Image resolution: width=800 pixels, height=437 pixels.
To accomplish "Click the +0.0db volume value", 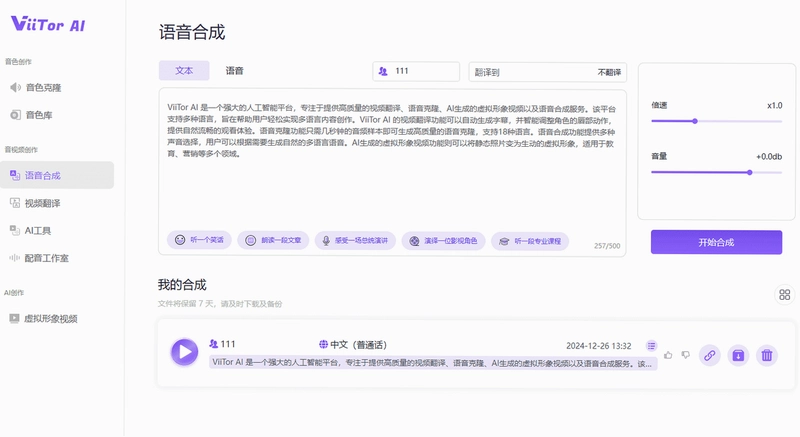I will (x=769, y=157).
